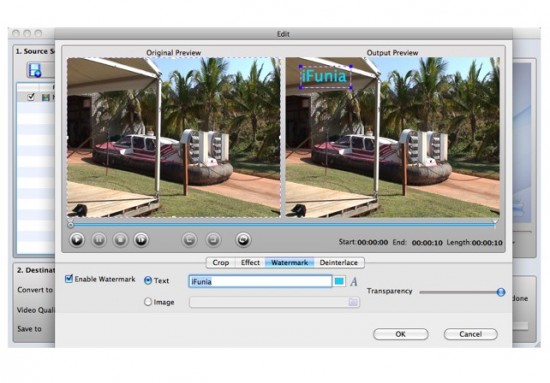
Task: Set trim end bracket marker
Action: (213, 240)
